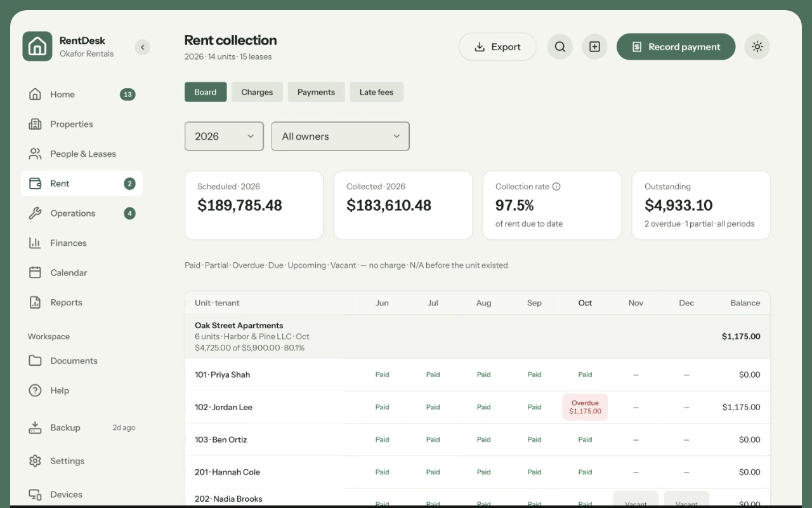Click the Overdue $1,175.00 October cell
The width and height of the screenshot is (812, 508).
click(585, 407)
